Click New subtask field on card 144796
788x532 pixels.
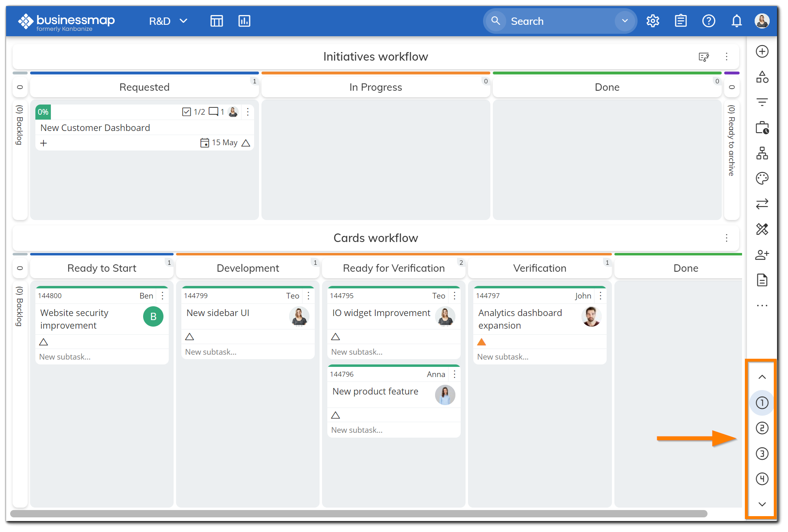tap(394, 430)
